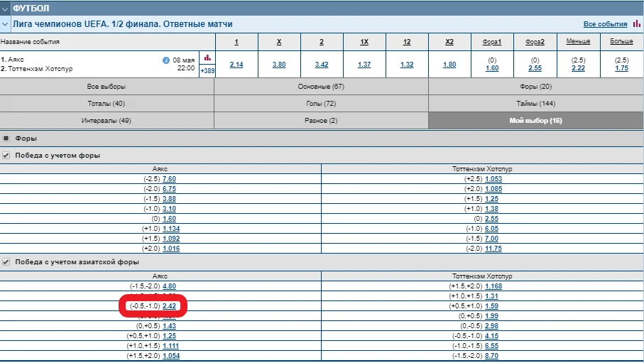Open the Разное (2) tab
644x363 pixels.
point(321,121)
